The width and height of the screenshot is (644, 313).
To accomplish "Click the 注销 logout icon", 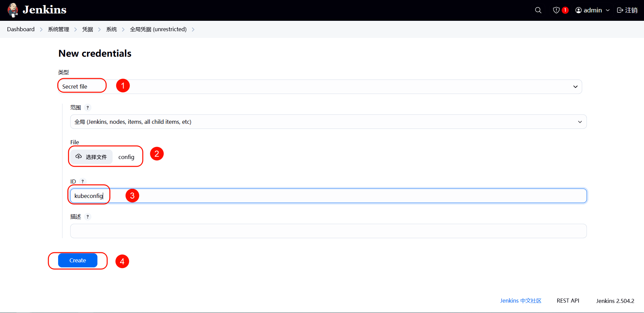I will (620, 10).
